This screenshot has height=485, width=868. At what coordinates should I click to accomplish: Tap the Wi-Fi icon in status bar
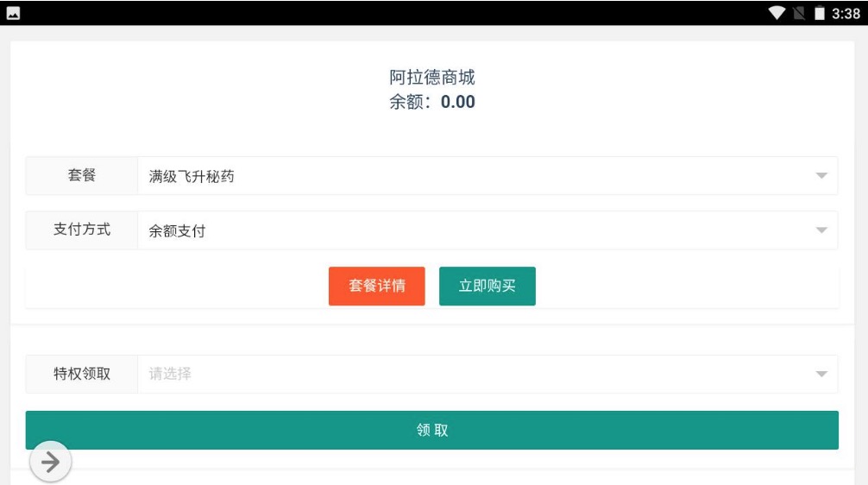[777, 13]
